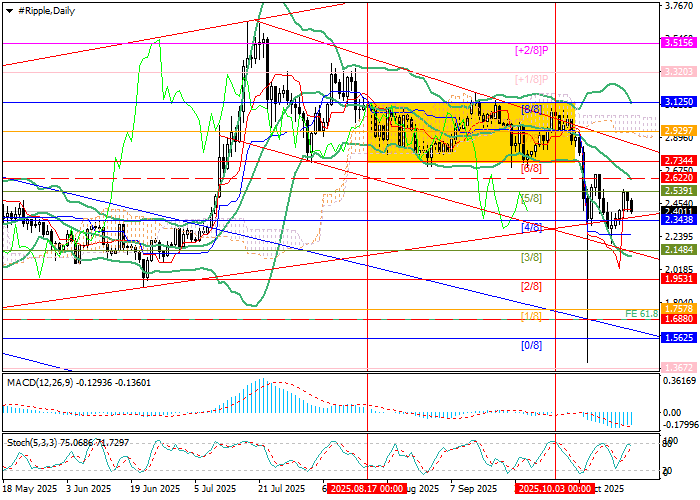700x500 pixels.
Task: Click the [0/8] Murrey level label
Action: click(532, 346)
